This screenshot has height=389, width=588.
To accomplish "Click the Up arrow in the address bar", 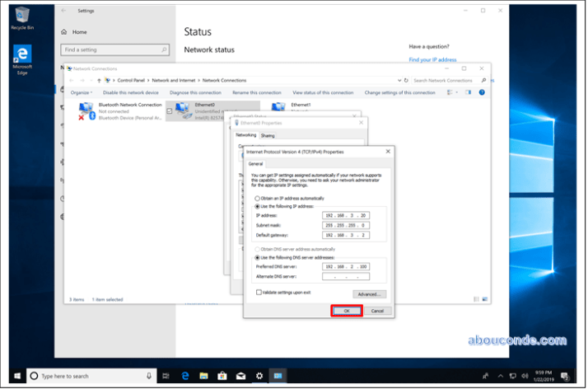I will [x=99, y=80].
